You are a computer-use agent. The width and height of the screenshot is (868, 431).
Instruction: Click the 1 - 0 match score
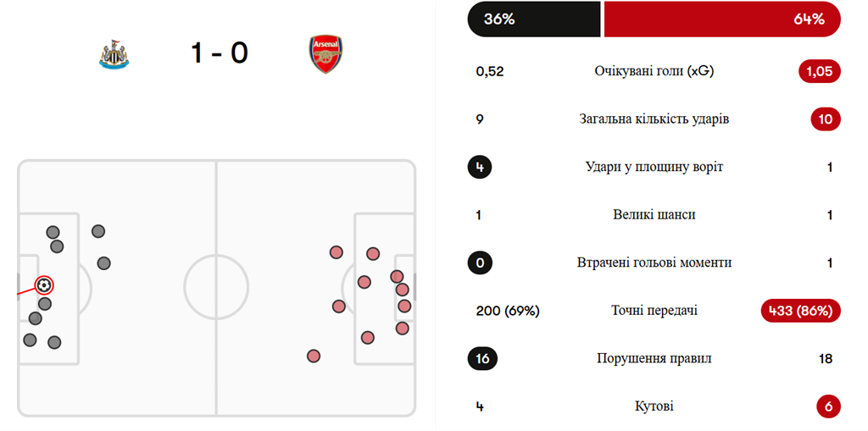(219, 54)
